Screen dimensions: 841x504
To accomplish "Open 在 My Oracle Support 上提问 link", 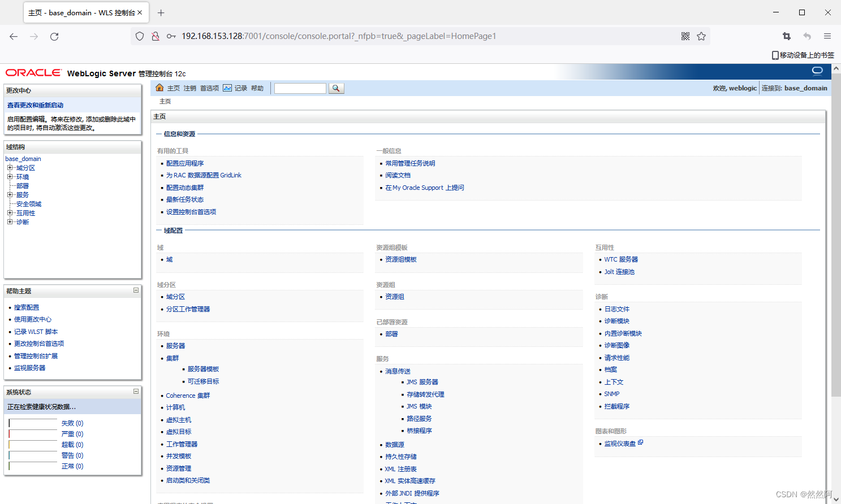I will pyautogui.click(x=425, y=188).
